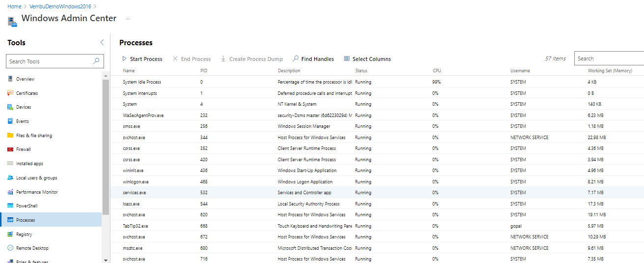Click the gopal username cell
The width and height of the screenshot is (644, 263).
point(515,226)
